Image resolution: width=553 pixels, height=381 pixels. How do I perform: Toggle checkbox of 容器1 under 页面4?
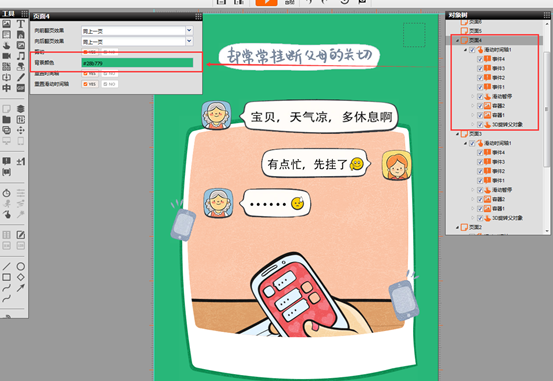480,115
